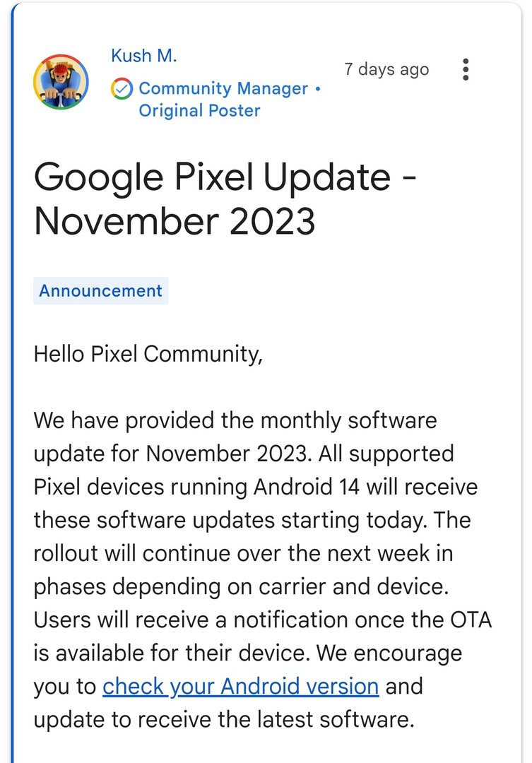
Task: Click the 7 days ago timestamp
Action: click(x=386, y=69)
